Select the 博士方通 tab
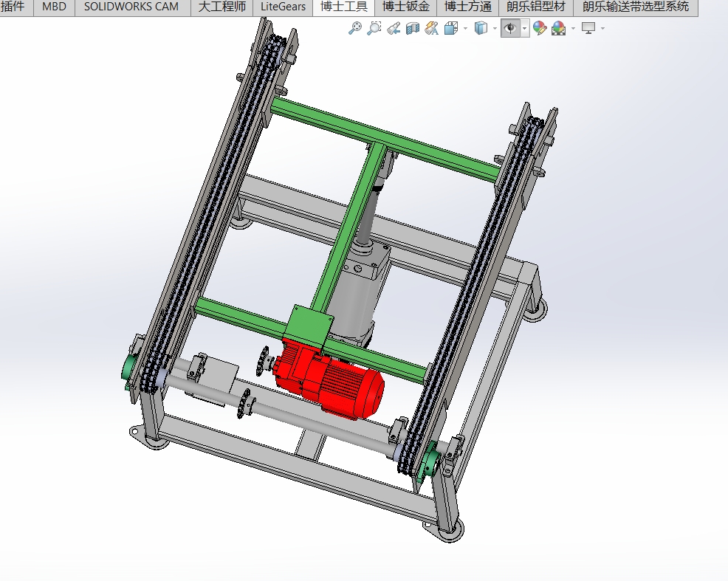 coord(467,7)
